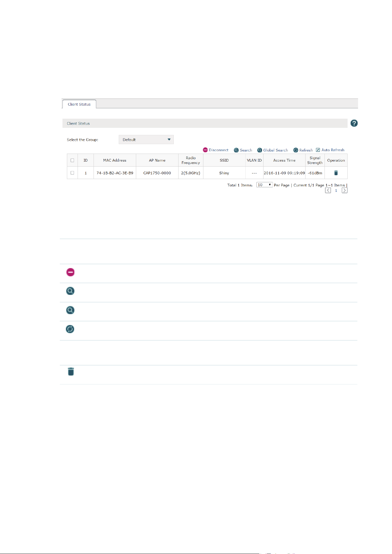392x554 pixels.
Task: Open the Client Status tab
Action: (79, 104)
